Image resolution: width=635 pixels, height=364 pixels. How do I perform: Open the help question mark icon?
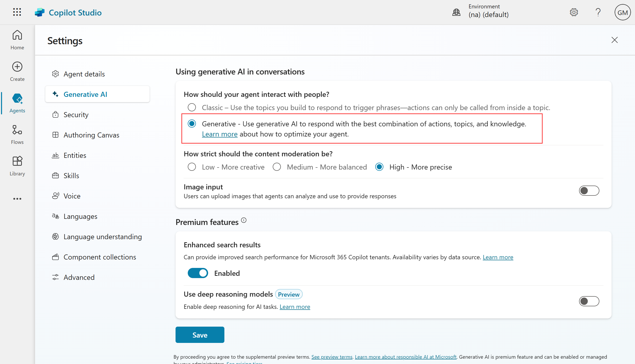click(x=598, y=12)
